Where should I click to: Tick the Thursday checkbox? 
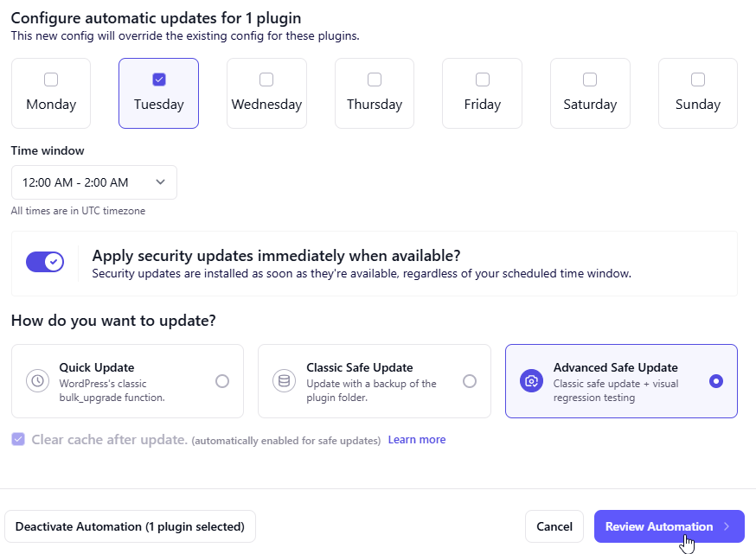point(375,80)
